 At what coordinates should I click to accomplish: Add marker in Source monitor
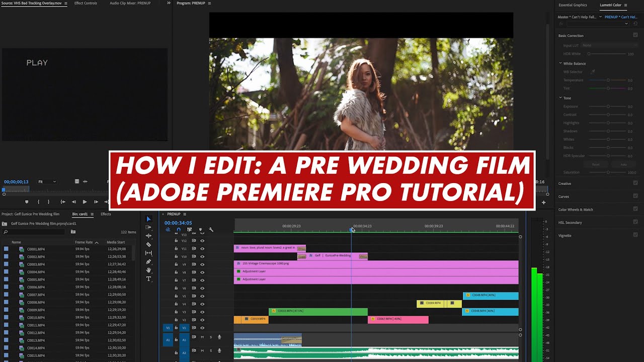(27, 202)
